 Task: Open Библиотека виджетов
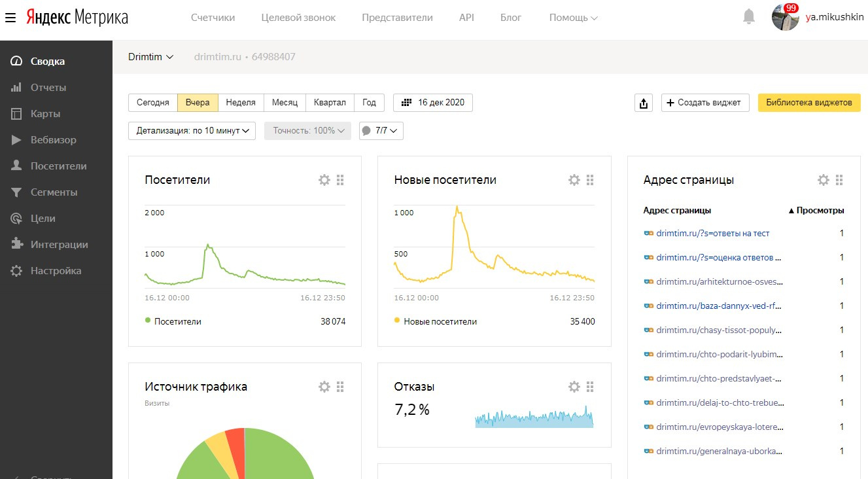coord(809,103)
